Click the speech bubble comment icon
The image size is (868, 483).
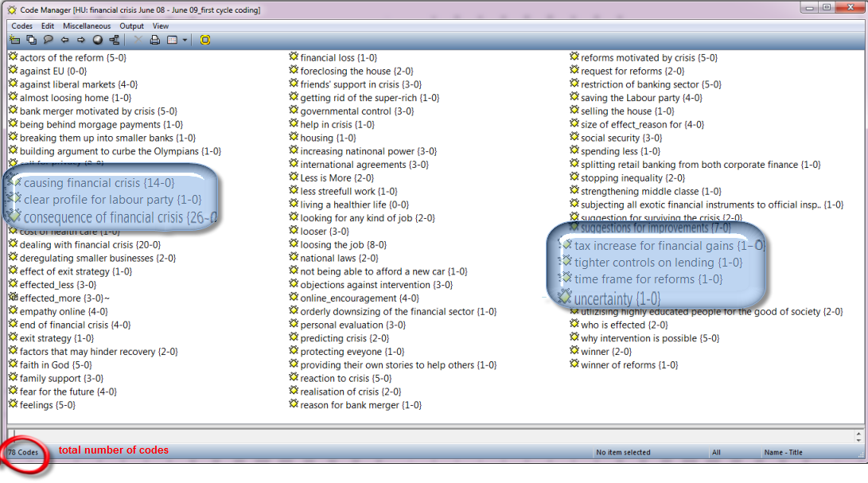click(x=49, y=40)
